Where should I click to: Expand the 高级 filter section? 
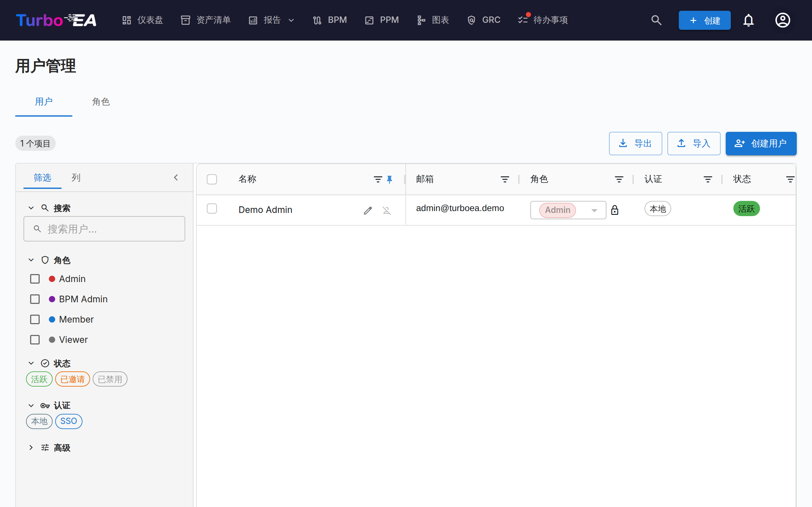click(x=56, y=448)
